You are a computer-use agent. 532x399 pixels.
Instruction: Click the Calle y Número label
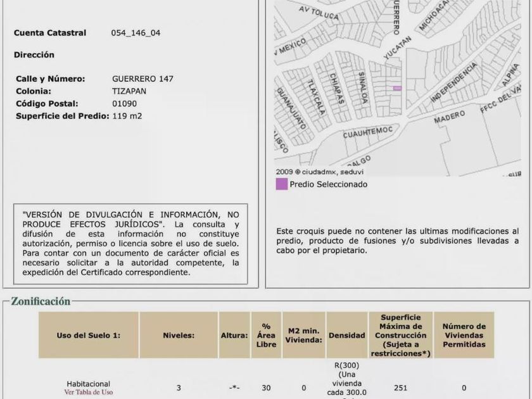pos(50,79)
